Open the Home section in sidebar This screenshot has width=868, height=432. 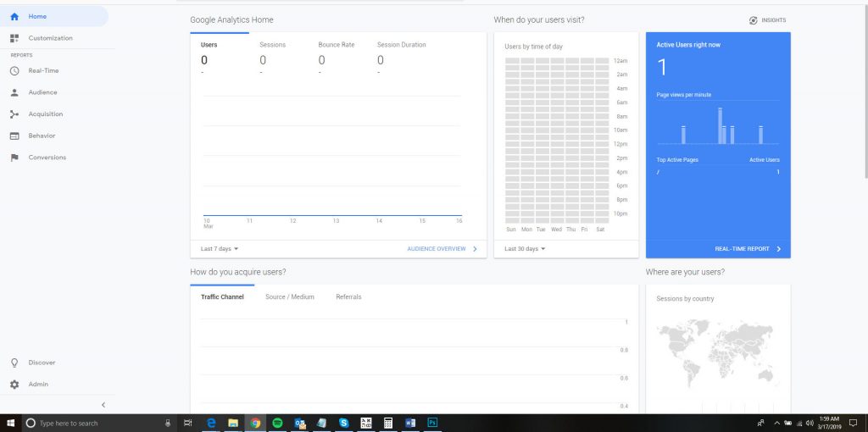point(53,17)
